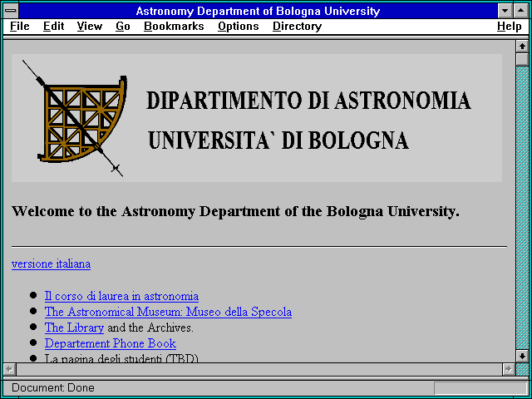Viewport: 532px width, 399px height.
Task: Follow the 'versione italiana' link
Action: pyautogui.click(x=51, y=264)
